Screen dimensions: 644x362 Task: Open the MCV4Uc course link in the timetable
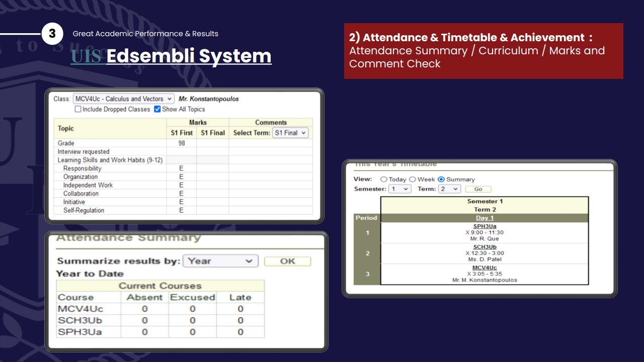[x=485, y=267]
